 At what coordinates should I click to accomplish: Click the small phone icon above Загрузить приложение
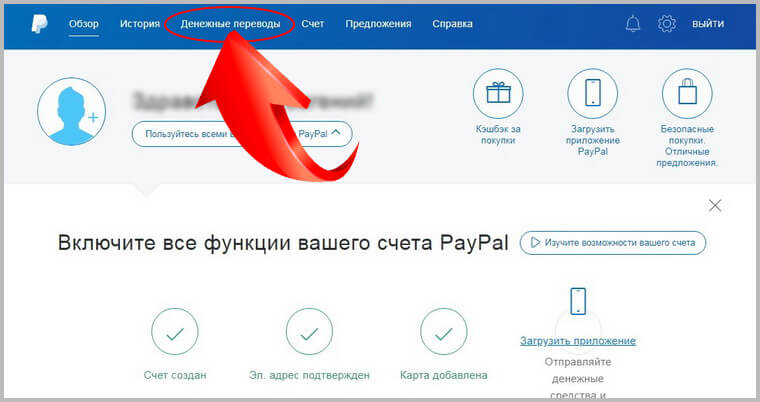pos(578,301)
